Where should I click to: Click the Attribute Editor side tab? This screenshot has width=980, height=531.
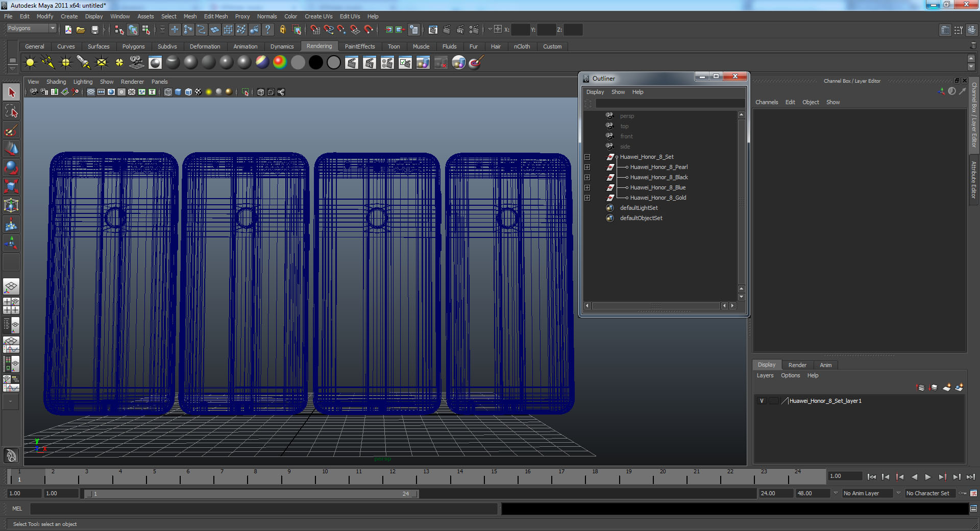point(974,180)
